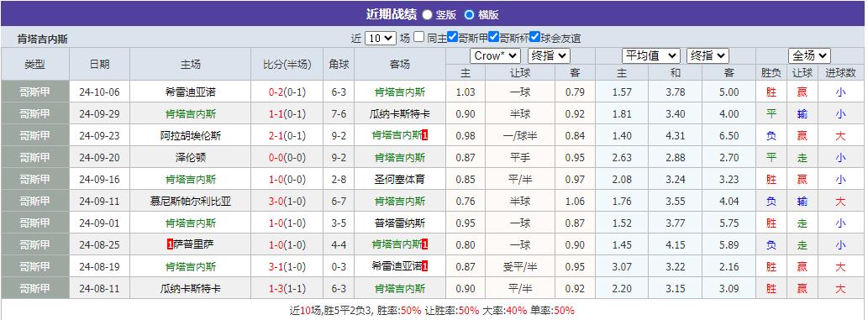This screenshot has height=320, width=868.
Task: Open 阿拉胡埃伦斯 team link
Action: (191, 135)
